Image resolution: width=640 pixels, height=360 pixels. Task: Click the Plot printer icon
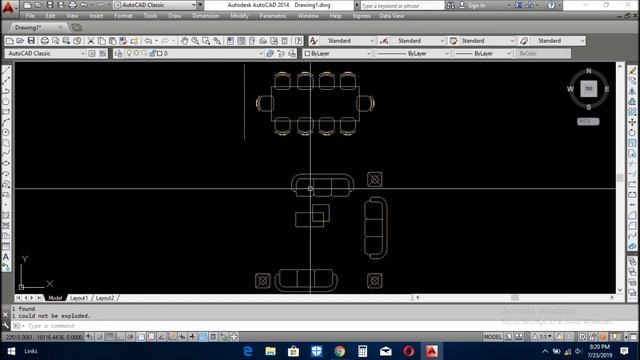[x=44, y=41]
